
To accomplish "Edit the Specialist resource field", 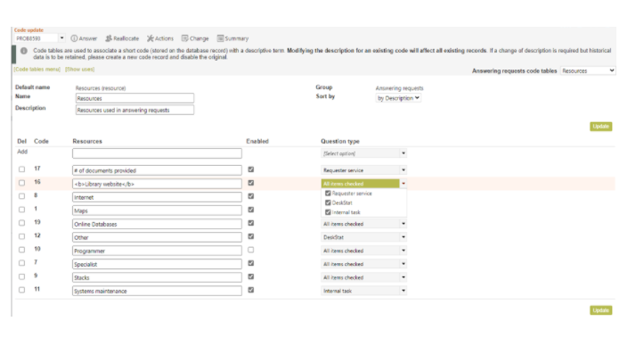I will click(x=157, y=264).
